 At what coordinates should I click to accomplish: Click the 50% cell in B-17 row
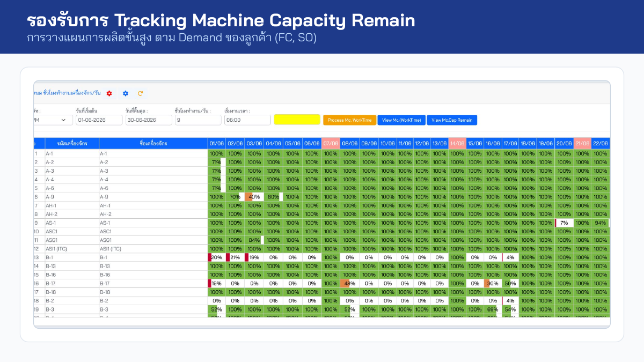click(x=510, y=284)
